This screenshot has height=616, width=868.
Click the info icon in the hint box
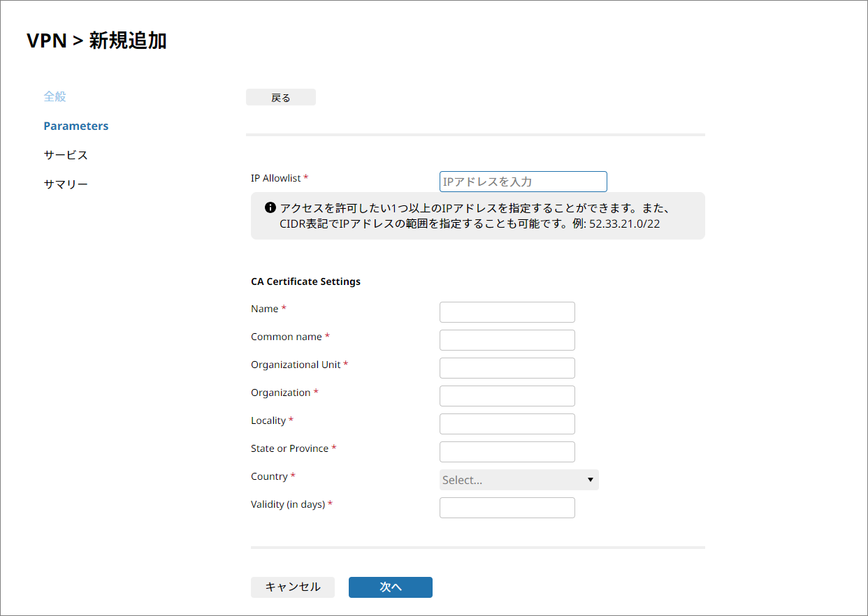point(270,208)
